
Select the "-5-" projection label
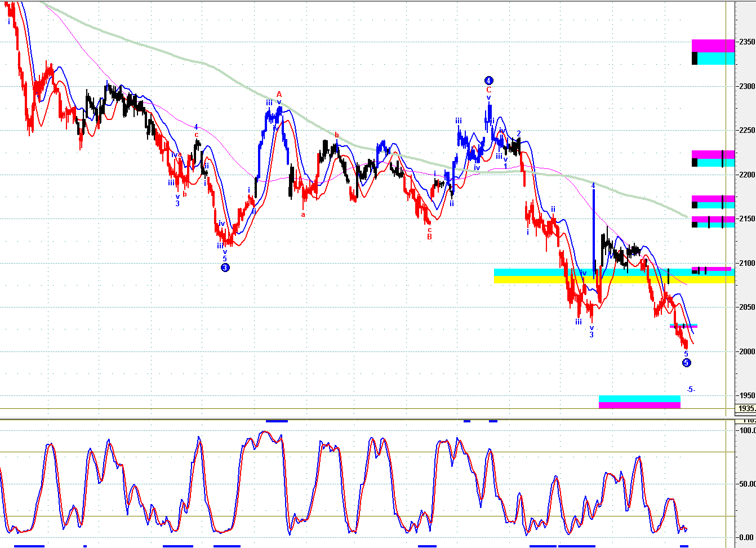coord(691,389)
